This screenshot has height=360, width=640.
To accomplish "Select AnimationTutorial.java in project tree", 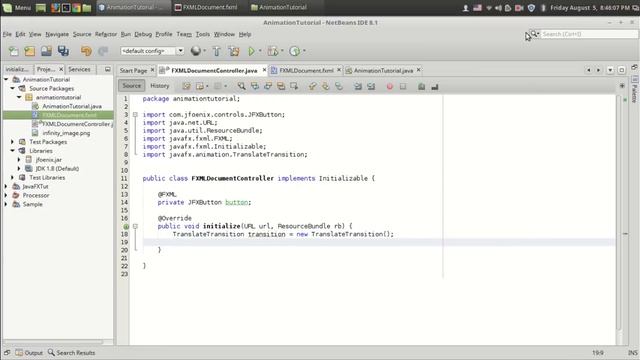I will click(72, 106).
